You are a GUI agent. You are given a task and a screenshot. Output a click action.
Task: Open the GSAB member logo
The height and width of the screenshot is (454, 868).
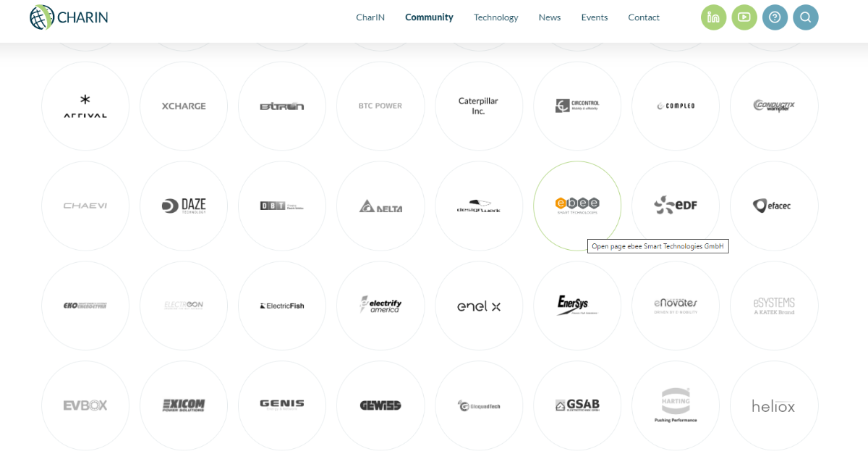point(577,405)
